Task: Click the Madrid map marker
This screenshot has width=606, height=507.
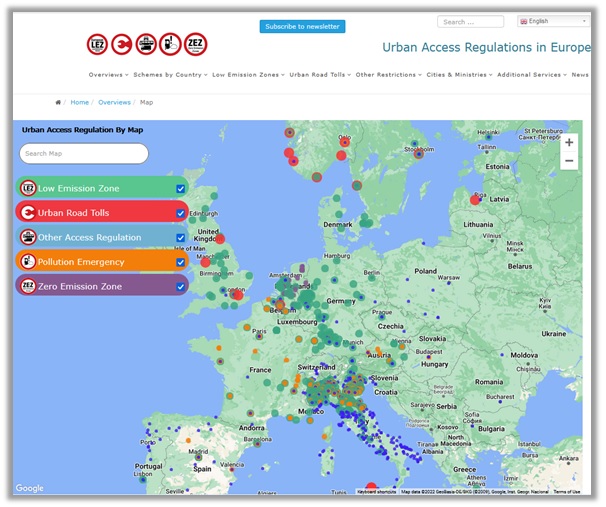Action: pyautogui.click(x=198, y=457)
